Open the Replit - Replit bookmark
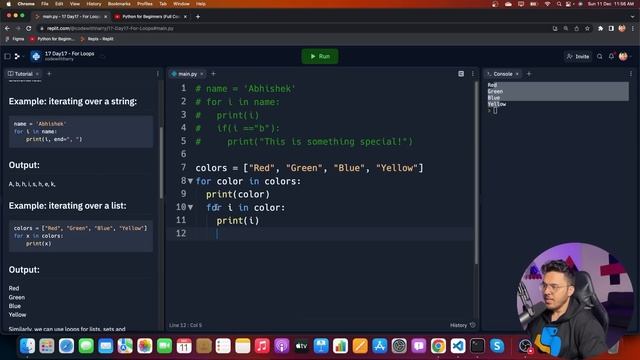Image resolution: width=640 pixels, height=360 pixels. click(x=97, y=39)
